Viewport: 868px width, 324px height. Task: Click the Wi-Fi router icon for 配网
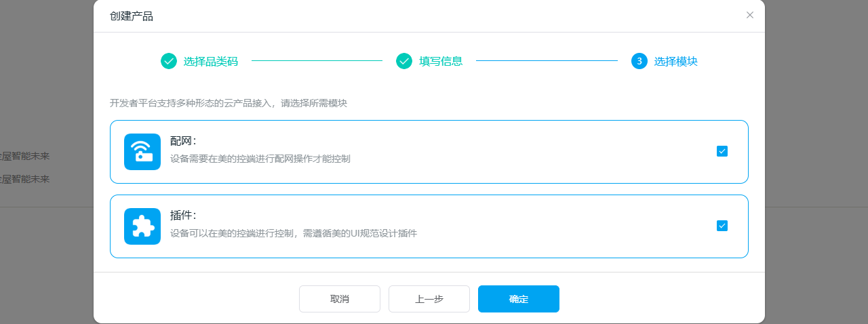[142, 152]
